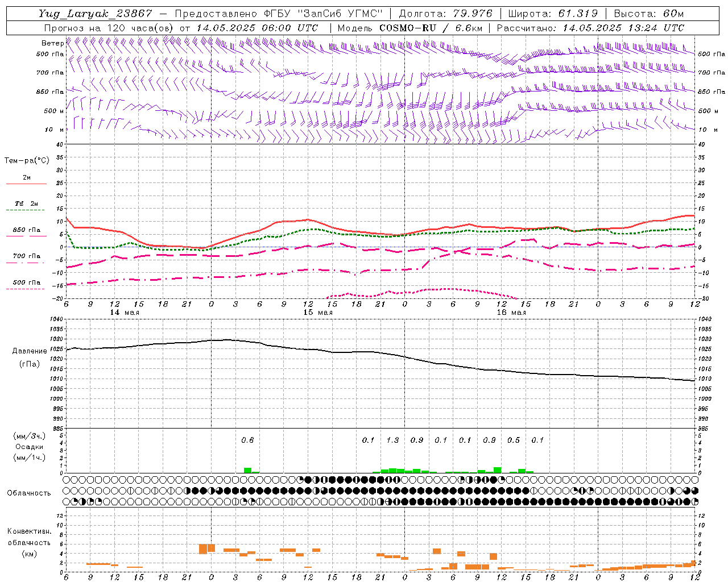Click the Долгота: 79.976 header field
728x582 pixels.
pyautogui.click(x=445, y=14)
